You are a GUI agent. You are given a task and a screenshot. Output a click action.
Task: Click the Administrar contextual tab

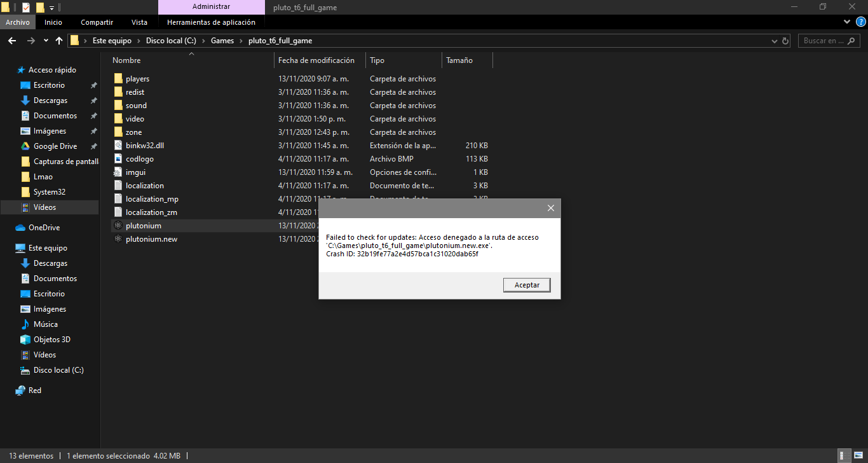click(211, 7)
